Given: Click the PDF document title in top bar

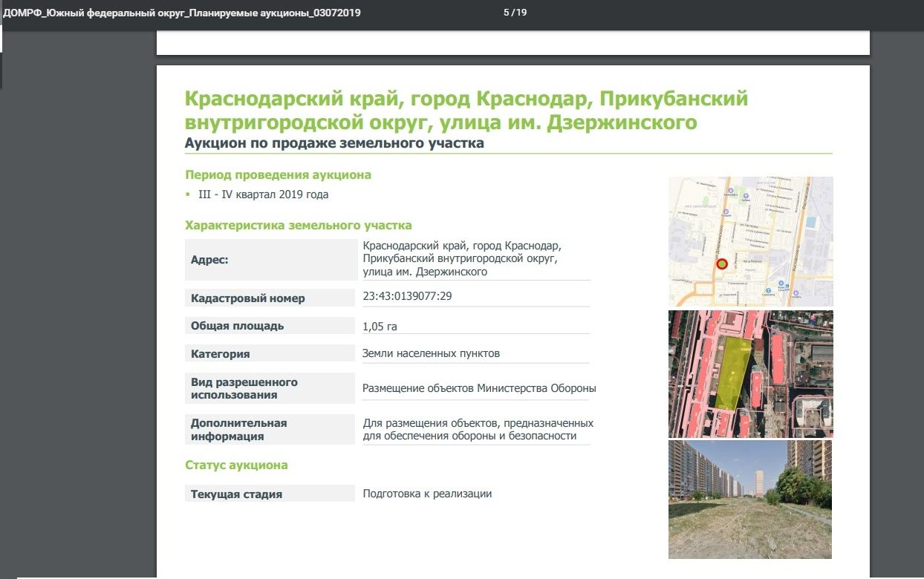Looking at the screenshot, I should tap(182, 13).
